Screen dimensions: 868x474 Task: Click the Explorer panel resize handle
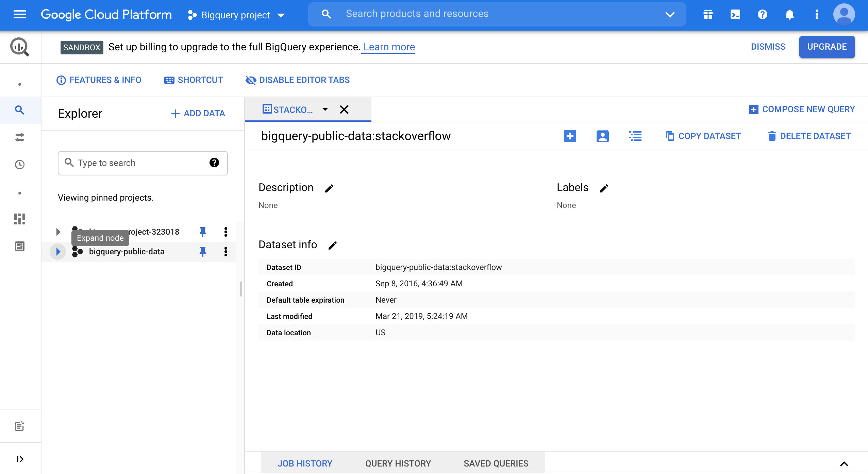click(241, 289)
